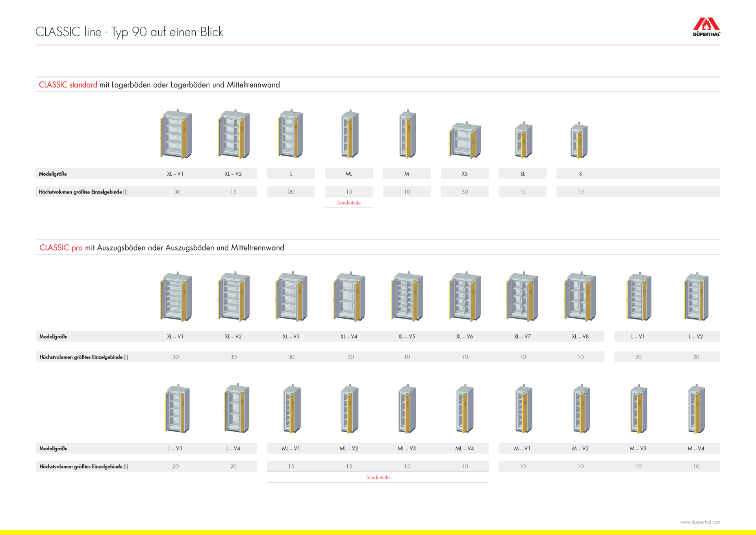Click the L – V2 cabinet image
Viewport: 756px width, 535px height.
coord(697,296)
